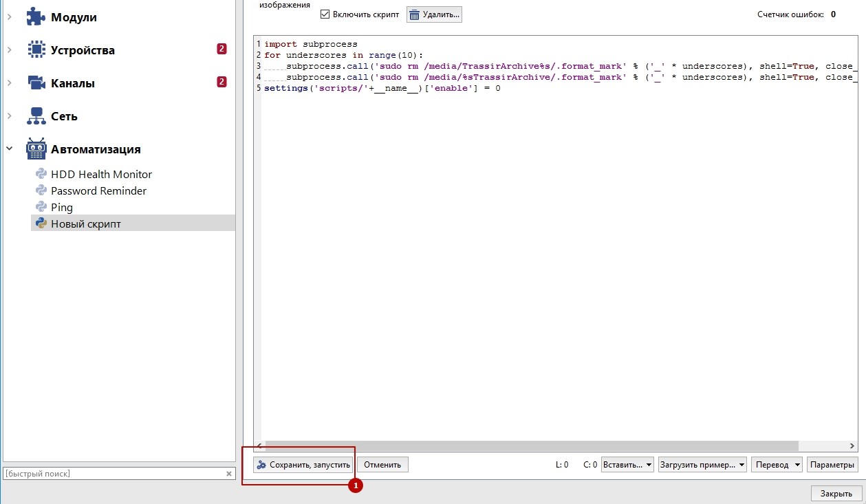This screenshot has height=504, width=866.
Task: Click the Devices chip icon
Action: pos(36,50)
